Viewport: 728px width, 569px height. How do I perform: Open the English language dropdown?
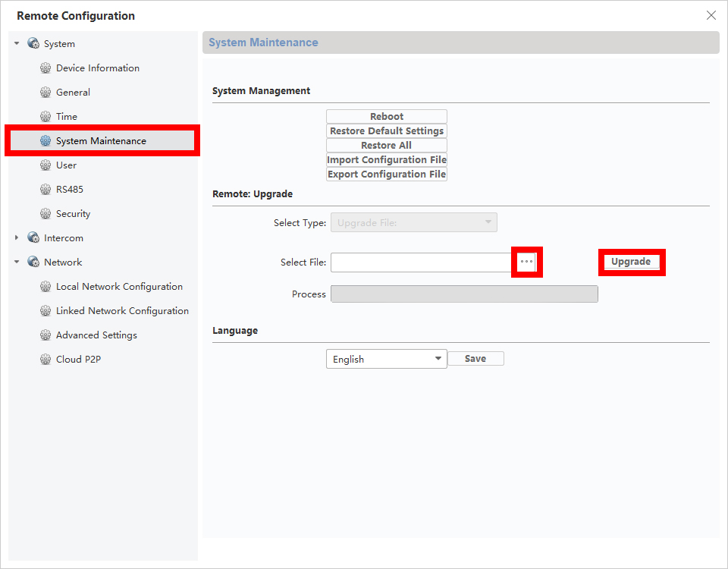386,359
